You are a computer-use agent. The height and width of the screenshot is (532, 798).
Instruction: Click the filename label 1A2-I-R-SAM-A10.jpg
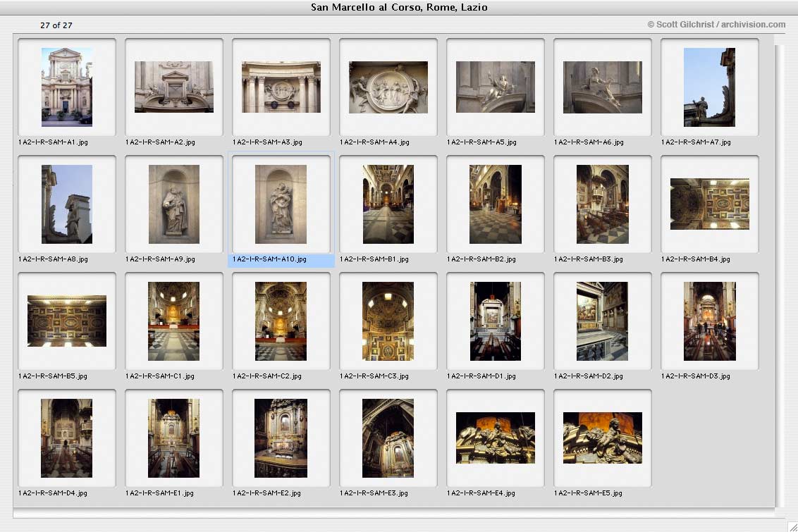point(269,259)
